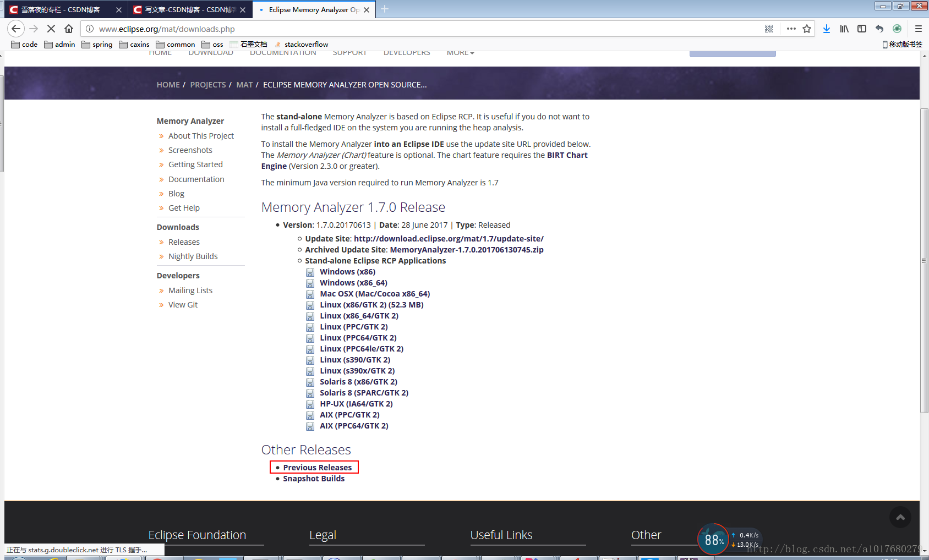Toggle the sidebar view icon

pos(862,29)
